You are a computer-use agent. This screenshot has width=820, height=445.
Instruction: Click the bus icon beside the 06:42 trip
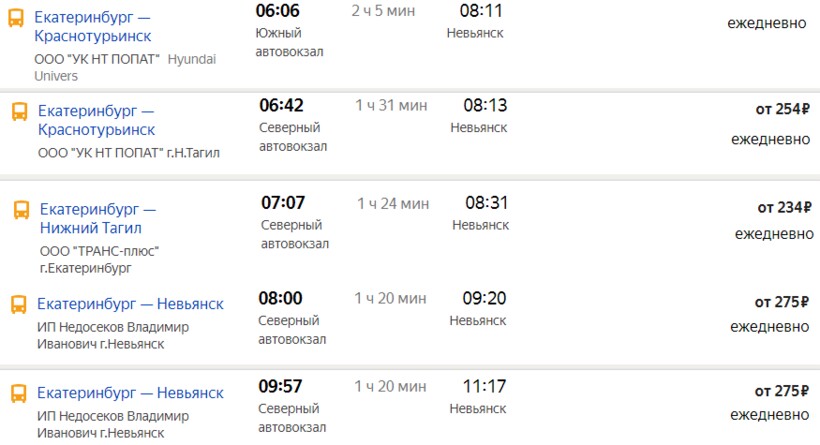(20, 112)
